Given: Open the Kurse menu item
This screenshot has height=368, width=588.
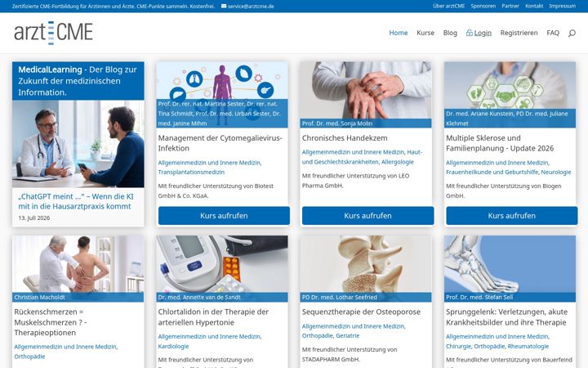Looking at the screenshot, I should (425, 33).
